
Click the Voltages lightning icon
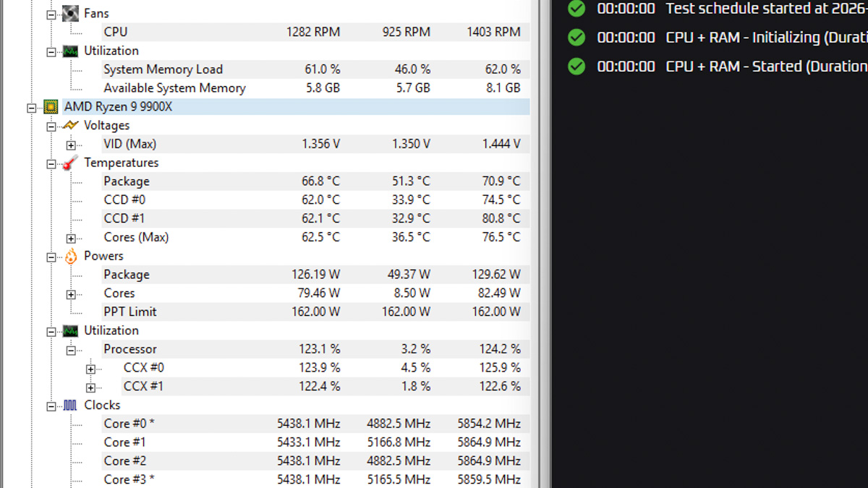pyautogui.click(x=70, y=125)
